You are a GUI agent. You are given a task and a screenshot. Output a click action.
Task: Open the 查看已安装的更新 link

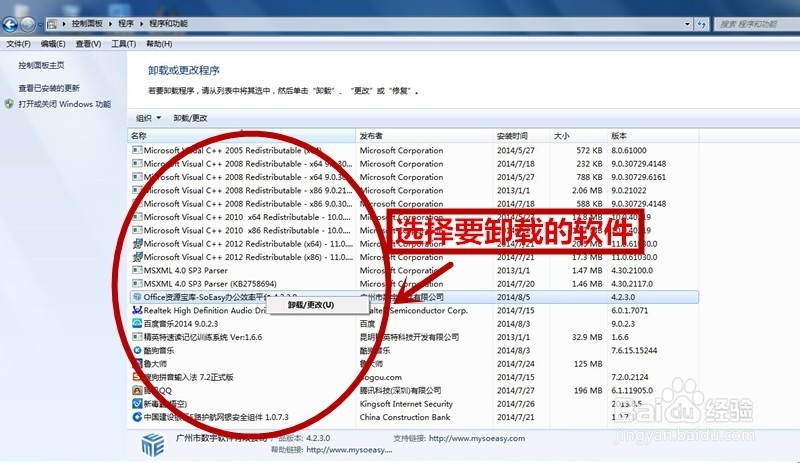[49, 88]
